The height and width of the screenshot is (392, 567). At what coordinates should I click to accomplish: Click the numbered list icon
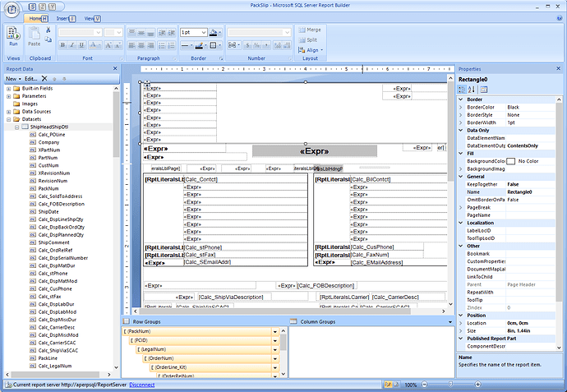click(171, 45)
